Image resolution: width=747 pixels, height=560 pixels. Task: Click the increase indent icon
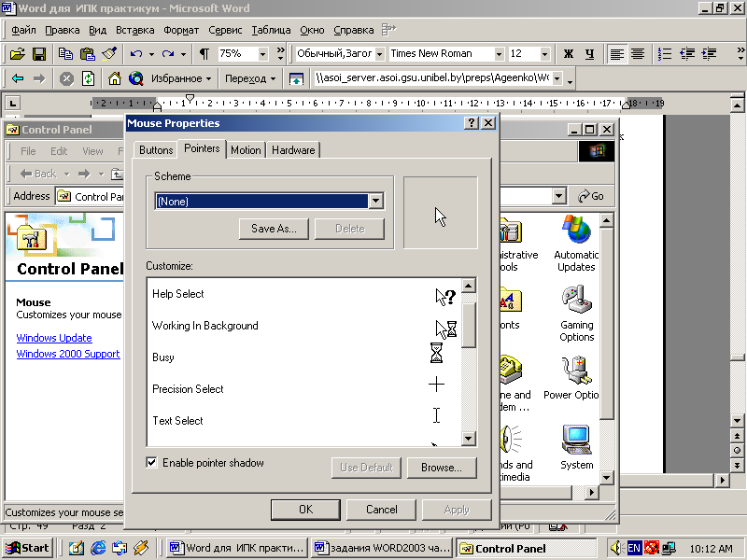(709, 54)
